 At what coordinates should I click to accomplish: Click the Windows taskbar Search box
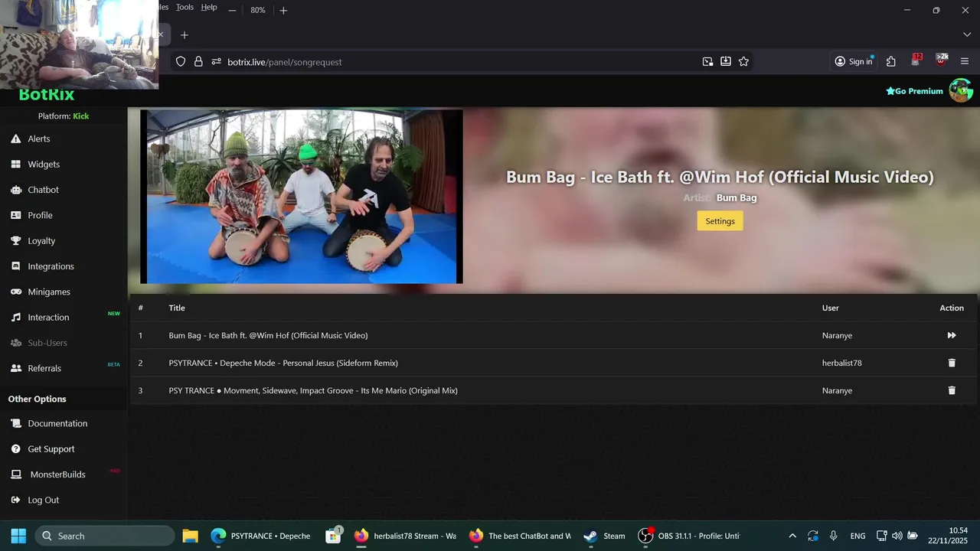[x=105, y=536]
